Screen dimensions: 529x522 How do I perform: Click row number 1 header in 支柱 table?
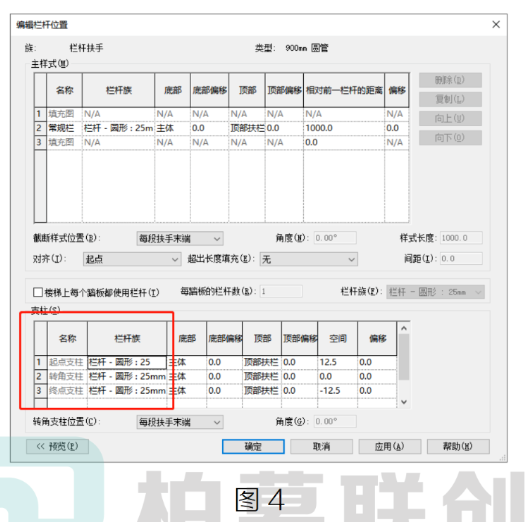[x=39, y=362]
